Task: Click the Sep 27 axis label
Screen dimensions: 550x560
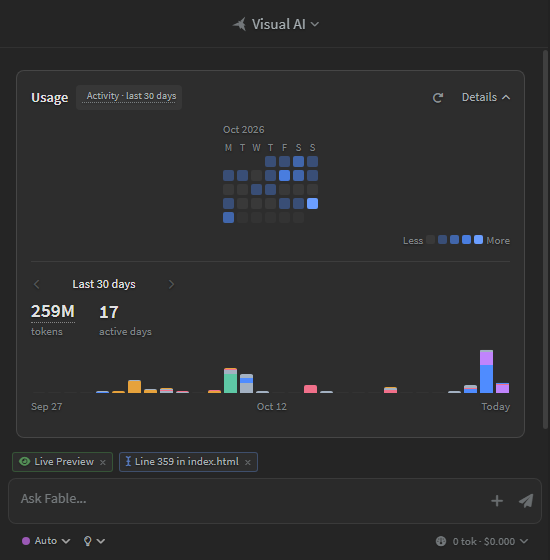Action: click(x=47, y=406)
